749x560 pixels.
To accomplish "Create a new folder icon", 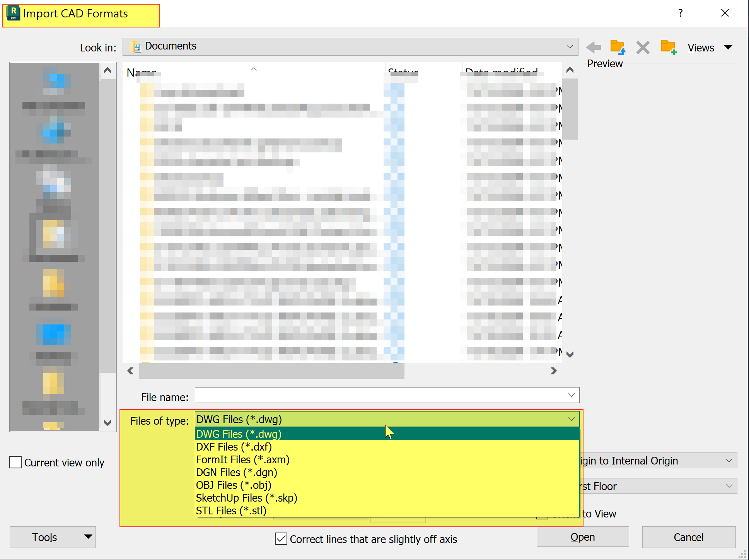I will [x=668, y=48].
